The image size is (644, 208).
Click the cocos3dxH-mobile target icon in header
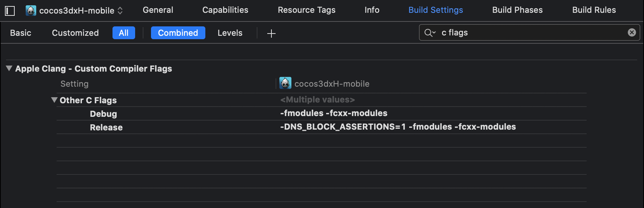point(31,11)
